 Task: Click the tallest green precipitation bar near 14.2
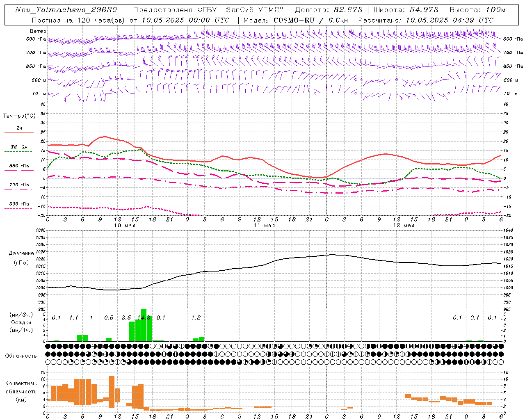point(144,325)
